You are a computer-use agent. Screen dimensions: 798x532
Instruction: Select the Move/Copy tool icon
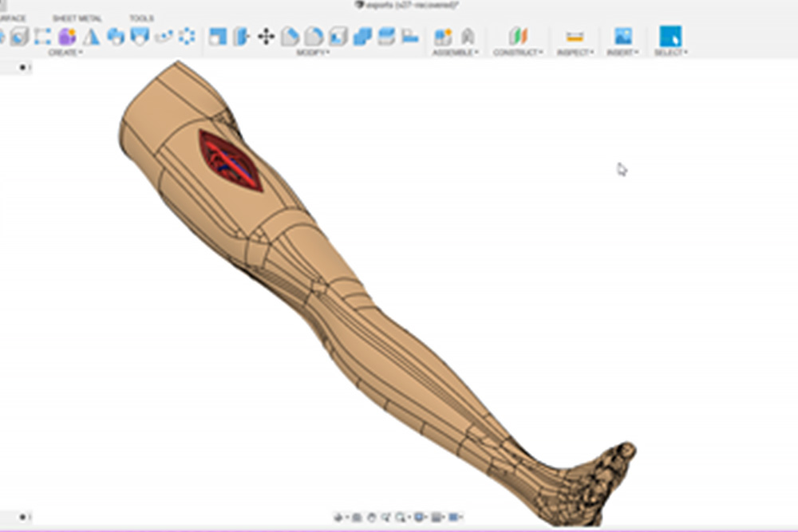coord(266,37)
